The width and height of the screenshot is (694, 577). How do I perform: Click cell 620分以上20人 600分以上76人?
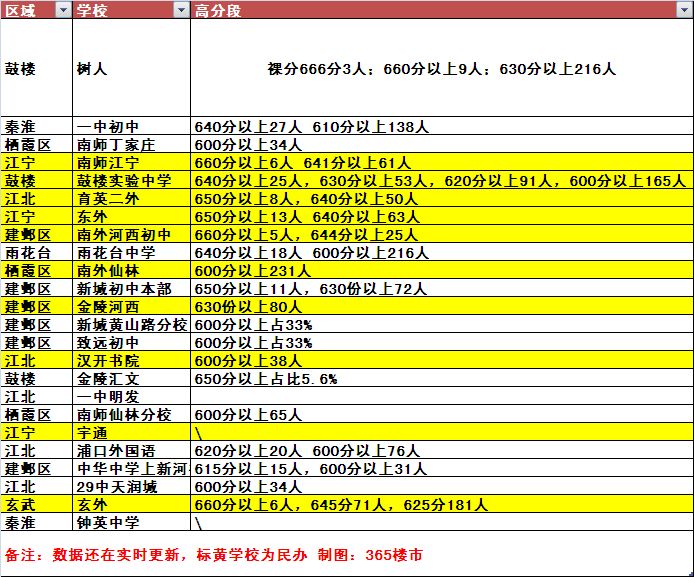coord(442,450)
